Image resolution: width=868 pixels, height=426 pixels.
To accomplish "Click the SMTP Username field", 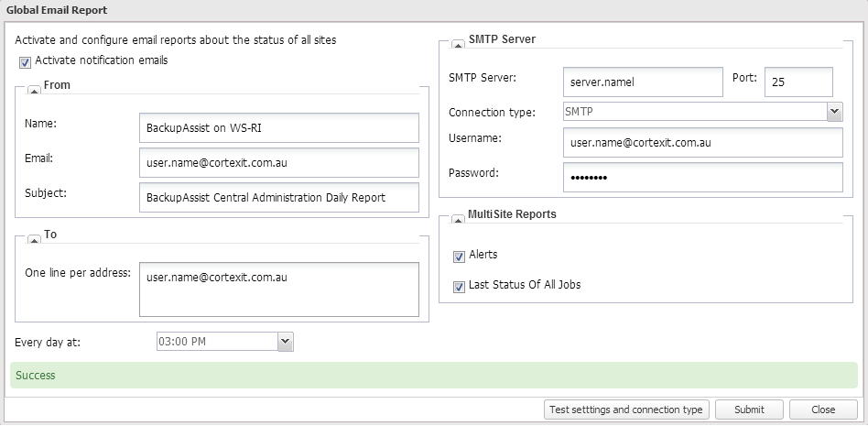I will [703, 142].
